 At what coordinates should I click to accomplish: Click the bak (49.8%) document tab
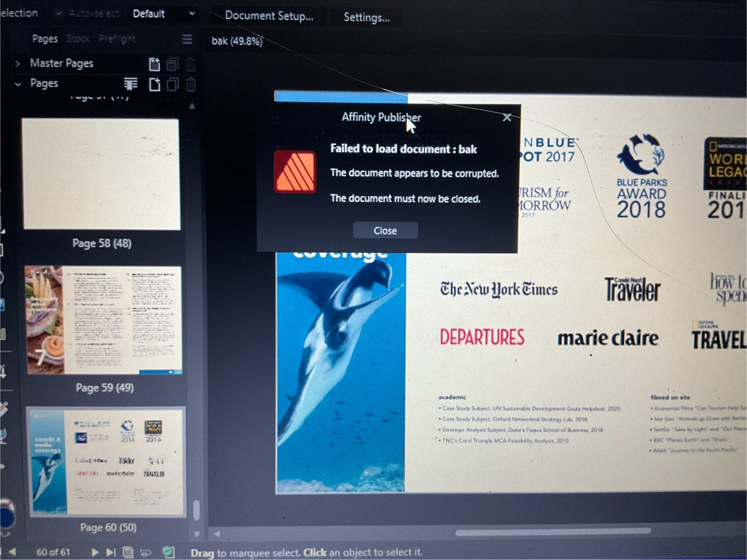[x=237, y=41]
